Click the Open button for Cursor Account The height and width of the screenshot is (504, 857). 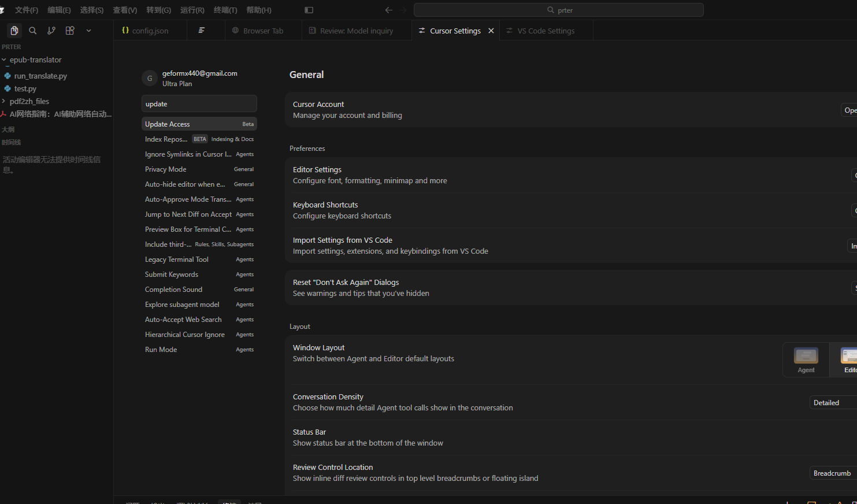tap(849, 110)
